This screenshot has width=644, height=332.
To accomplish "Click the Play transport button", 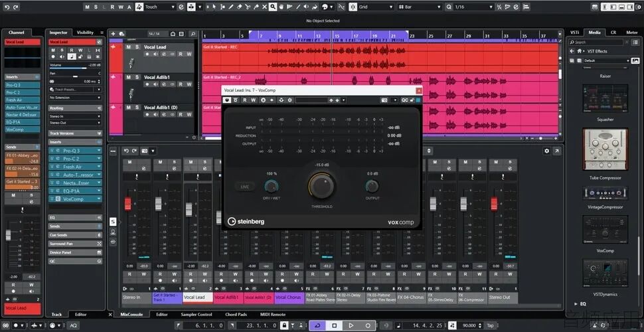I will coord(351,325).
